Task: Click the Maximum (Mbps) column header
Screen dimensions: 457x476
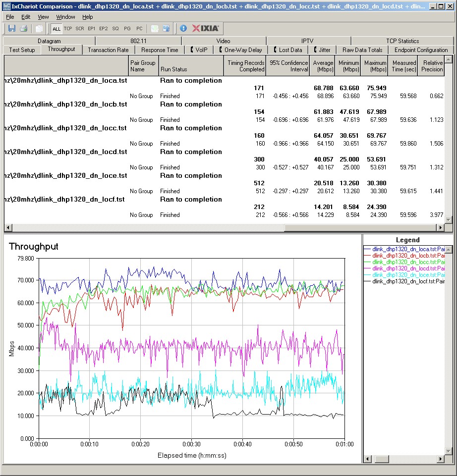Action: click(x=374, y=66)
